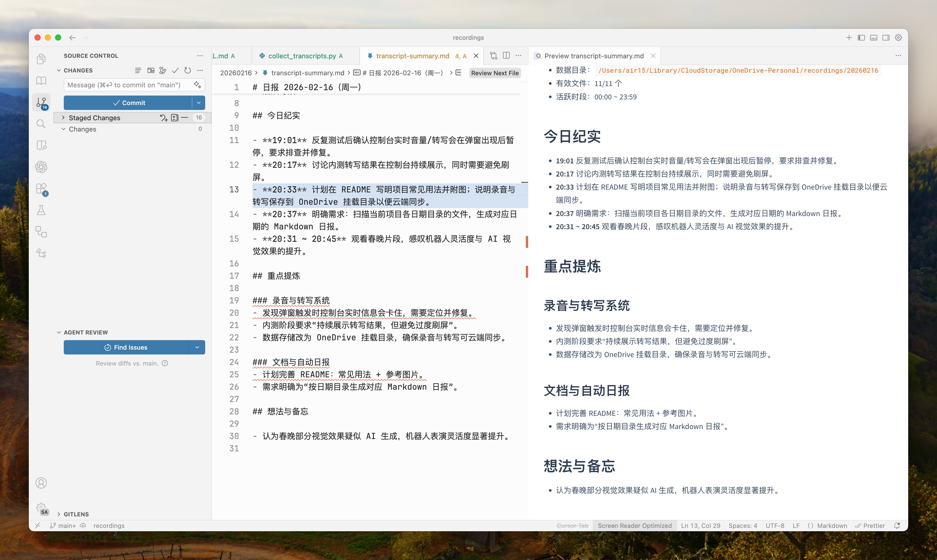
Task: Open the Testing beaker view
Action: (41, 210)
